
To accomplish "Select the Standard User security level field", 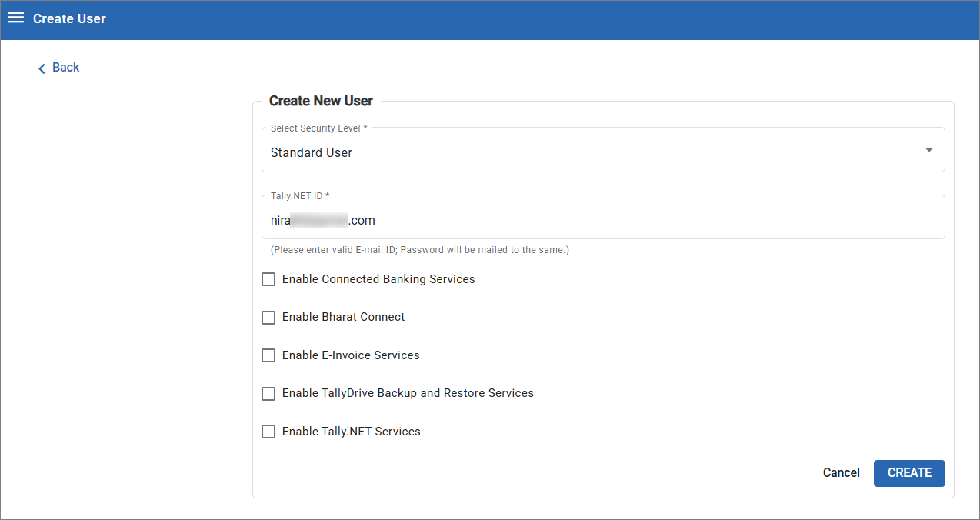I will click(603, 150).
